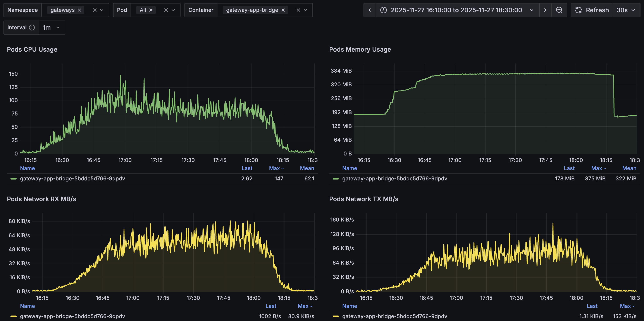Click the zoom-out magnifier to widen time range
This screenshot has height=321, width=644.
tap(559, 10)
